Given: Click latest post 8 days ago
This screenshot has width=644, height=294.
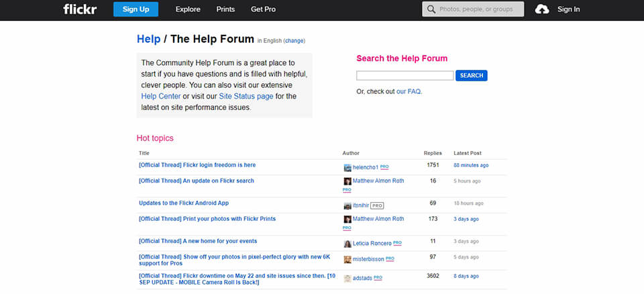Looking at the screenshot, I should pos(466,277).
